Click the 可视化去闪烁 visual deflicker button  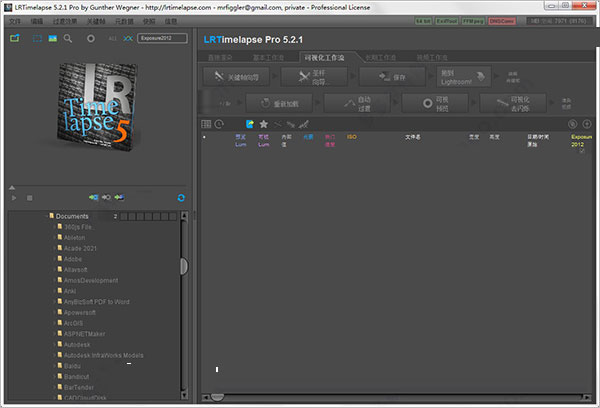(x=513, y=103)
